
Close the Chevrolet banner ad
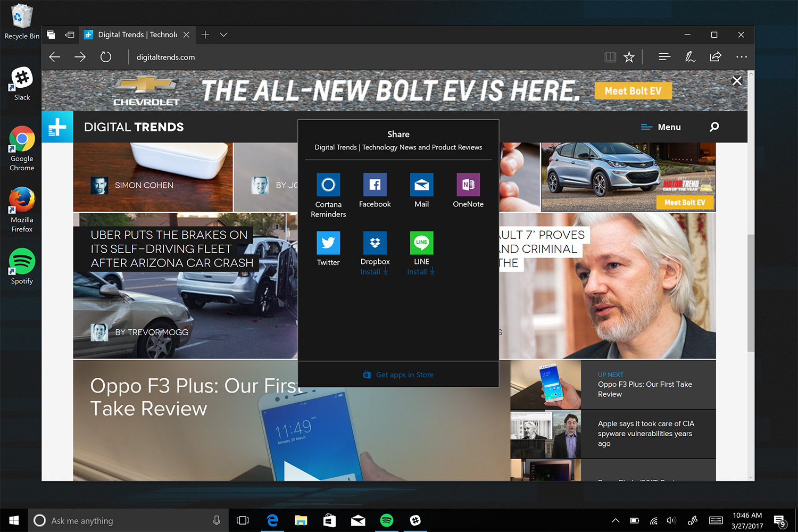point(737,81)
